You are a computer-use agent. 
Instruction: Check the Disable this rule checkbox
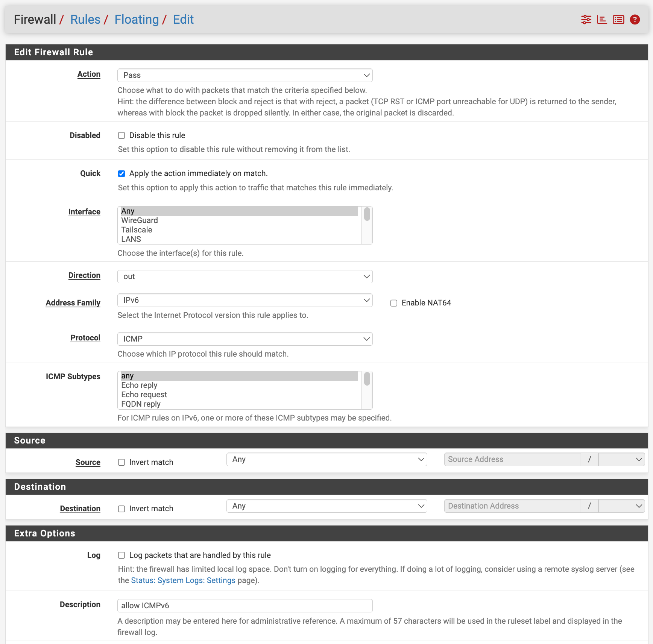[121, 135]
